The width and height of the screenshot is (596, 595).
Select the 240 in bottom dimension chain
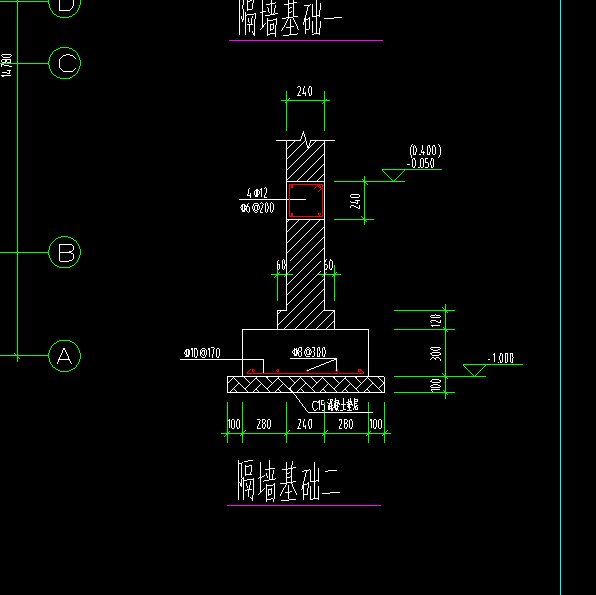tap(305, 424)
